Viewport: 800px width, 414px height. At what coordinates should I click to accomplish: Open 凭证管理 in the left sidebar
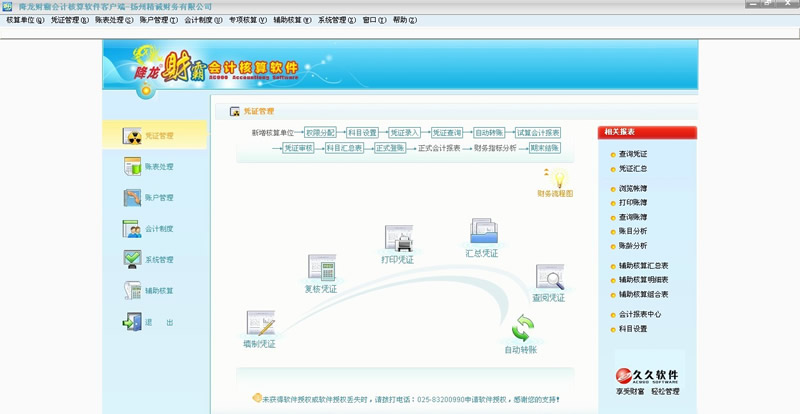point(155,135)
